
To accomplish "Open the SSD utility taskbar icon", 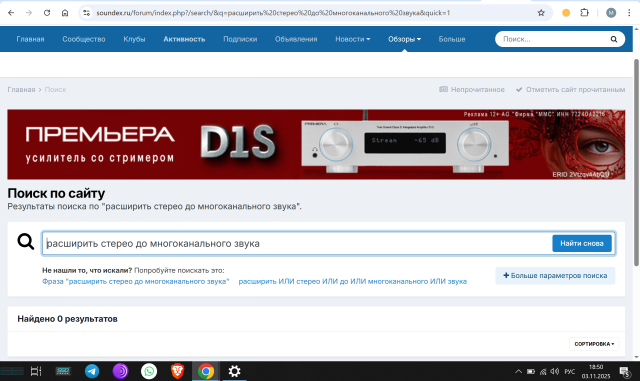I will coord(63,371).
